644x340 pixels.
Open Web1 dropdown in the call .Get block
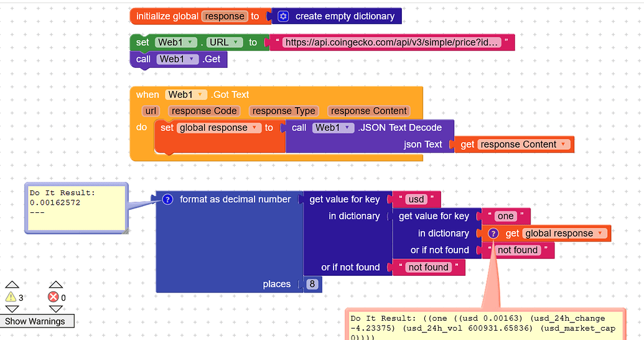tap(192, 59)
